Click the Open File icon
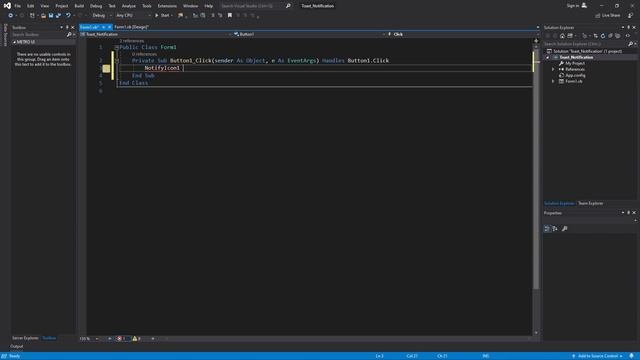The height and width of the screenshot is (360, 640). 43,16
